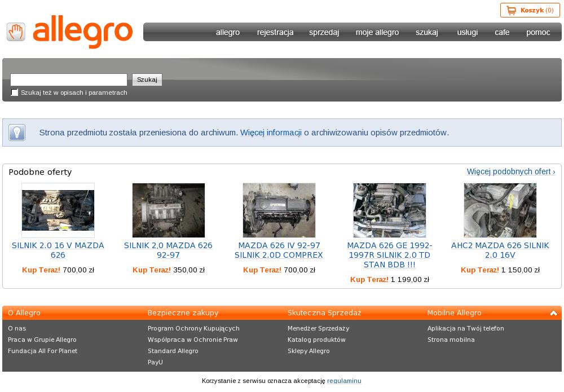Open Menedżer Sprzedaży footer link
This screenshot has width=564, height=392.
tap(318, 329)
